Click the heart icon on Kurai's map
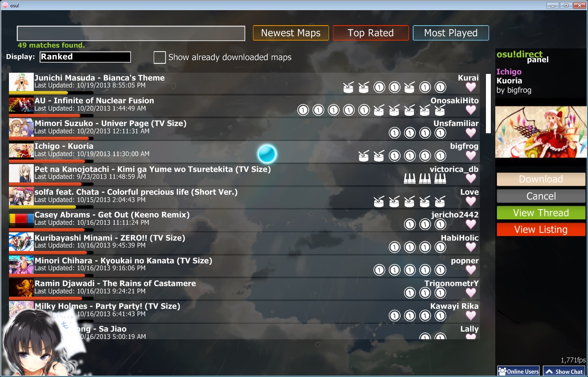The image size is (588, 377). click(471, 87)
